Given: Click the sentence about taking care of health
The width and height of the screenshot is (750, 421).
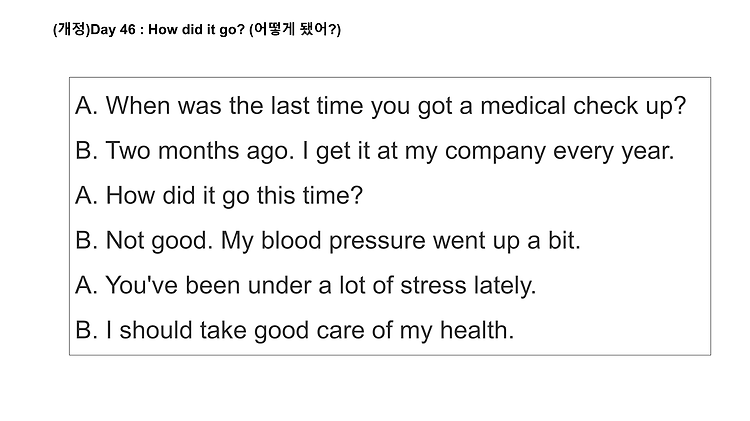Looking at the screenshot, I should pos(295,331).
